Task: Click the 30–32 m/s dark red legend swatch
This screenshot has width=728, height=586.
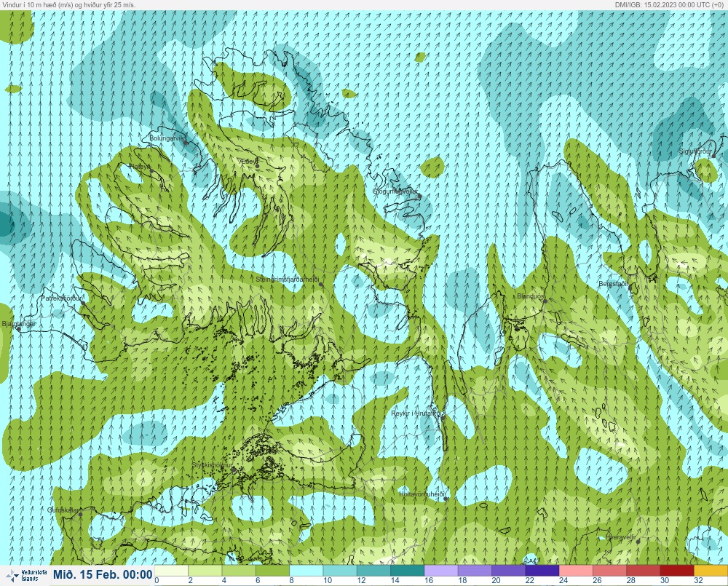Action: 677,571
